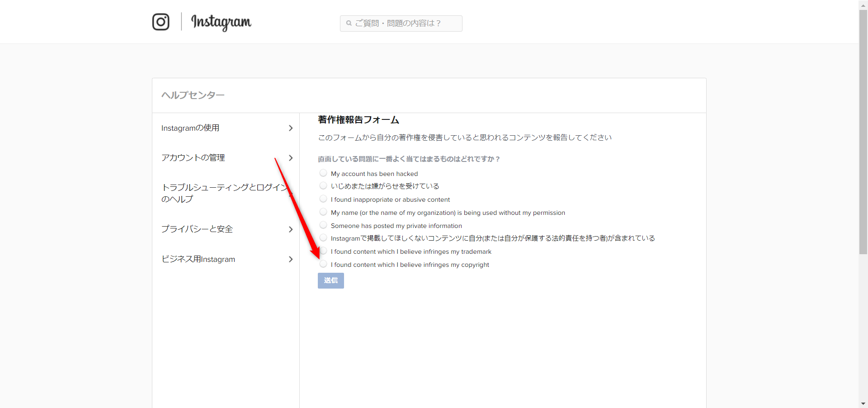Select いじめまたは嫌がらせを受けている radio option

(x=323, y=185)
